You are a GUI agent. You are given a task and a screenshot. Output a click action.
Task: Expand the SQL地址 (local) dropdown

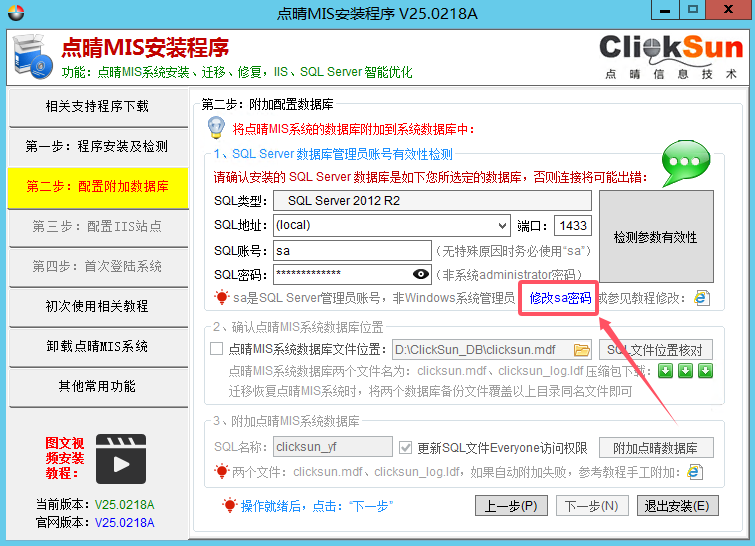pyautogui.click(x=502, y=226)
